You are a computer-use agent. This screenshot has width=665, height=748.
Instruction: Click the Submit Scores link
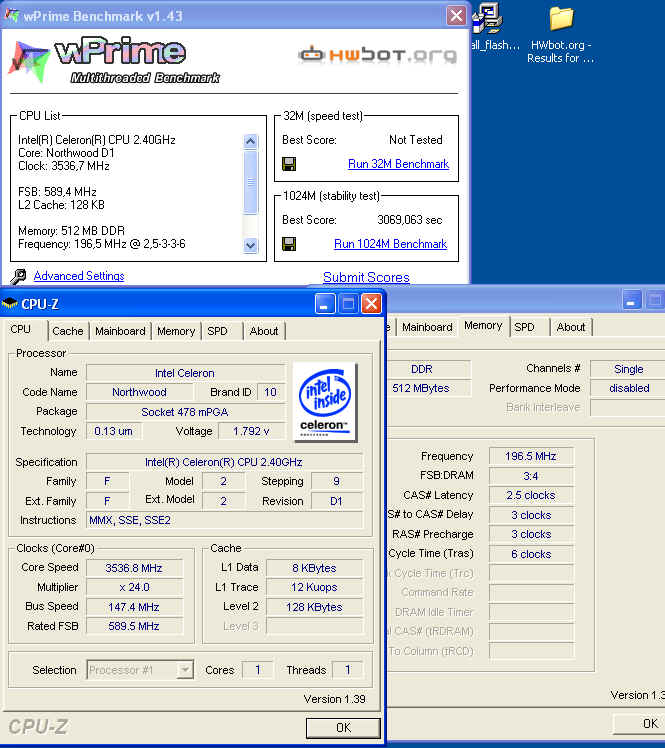click(366, 277)
